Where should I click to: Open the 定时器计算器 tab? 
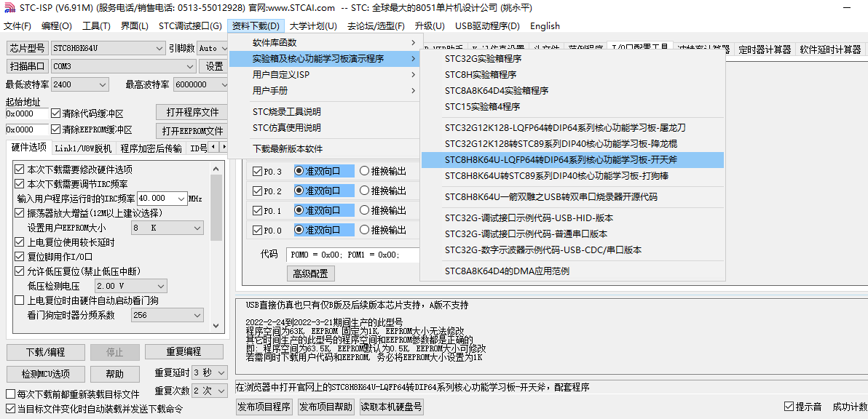(x=765, y=49)
